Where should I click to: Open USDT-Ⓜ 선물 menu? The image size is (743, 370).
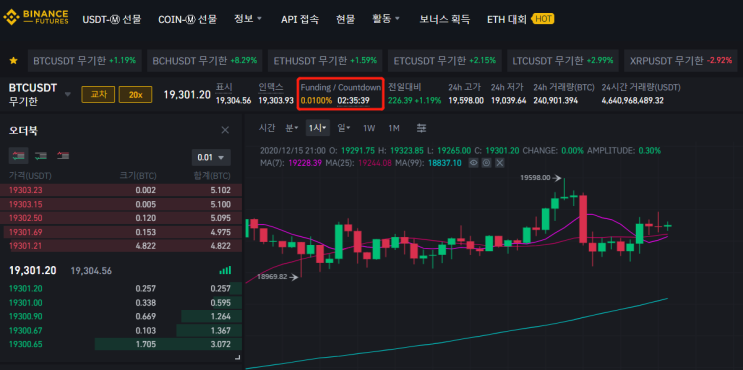point(112,19)
